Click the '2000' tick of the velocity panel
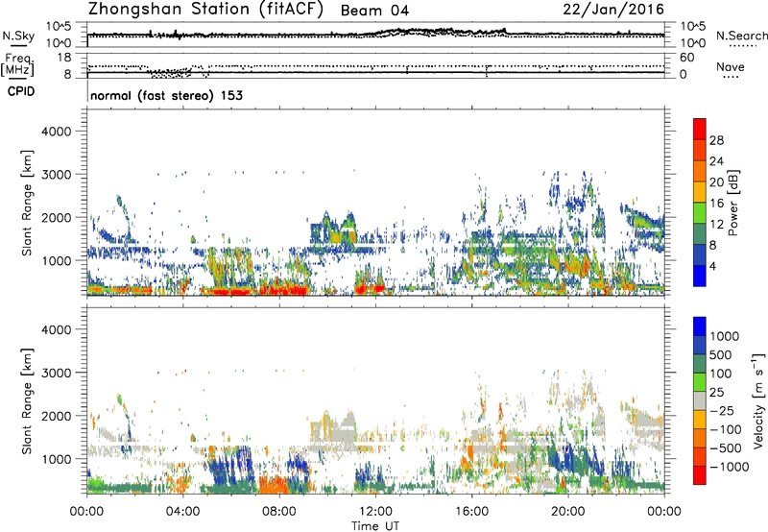This screenshot has height=532, width=768. [x=56, y=416]
